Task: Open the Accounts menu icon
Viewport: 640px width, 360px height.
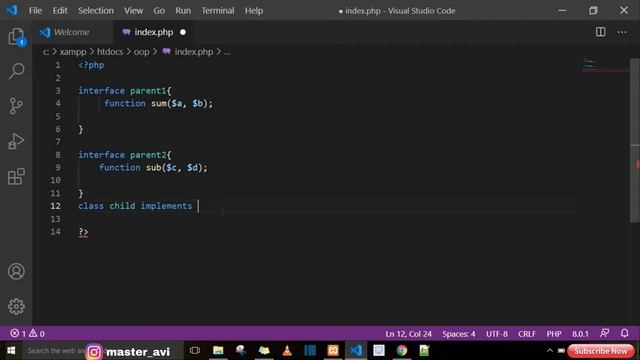Action: click(x=16, y=271)
